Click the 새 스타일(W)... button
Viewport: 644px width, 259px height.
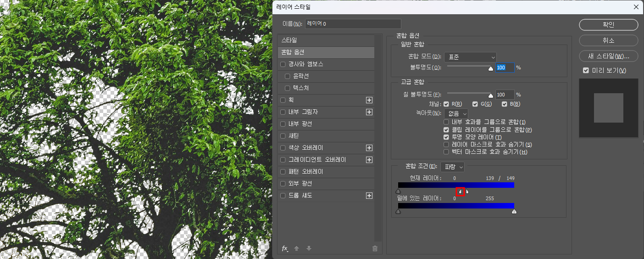tap(609, 56)
